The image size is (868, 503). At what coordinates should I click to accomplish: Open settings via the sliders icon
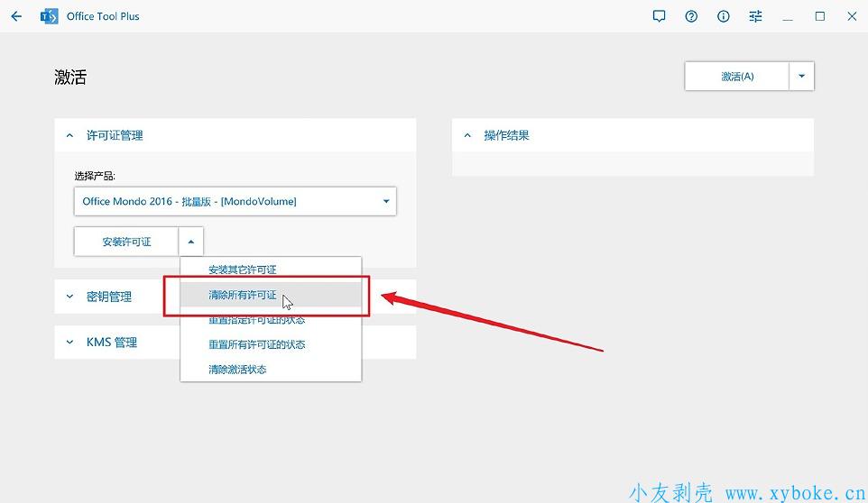click(x=755, y=16)
